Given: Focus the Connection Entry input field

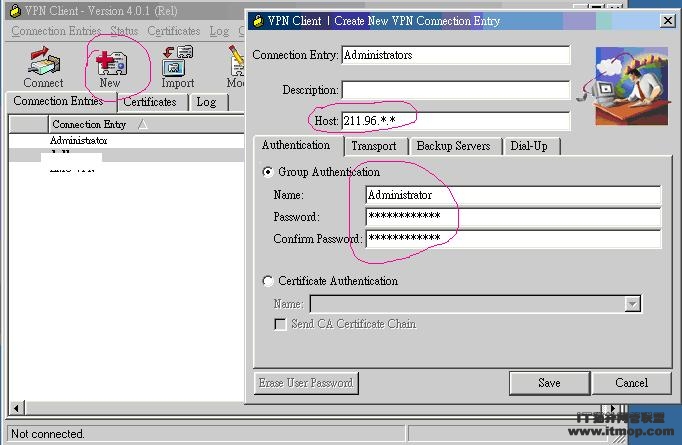Looking at the screenshot, I should coord(456,55).
